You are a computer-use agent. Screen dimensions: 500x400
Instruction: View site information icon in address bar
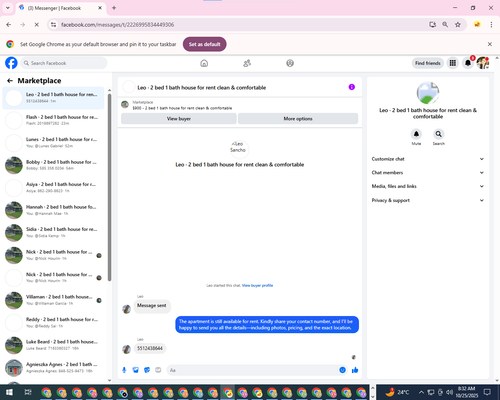53,25
